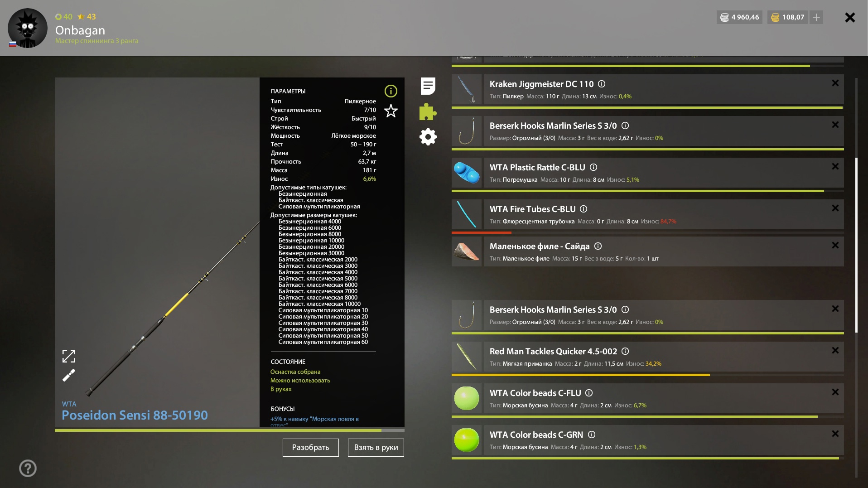Open help question mark icon
Viewport: 868px width, 488px height.
click(28, 469)
